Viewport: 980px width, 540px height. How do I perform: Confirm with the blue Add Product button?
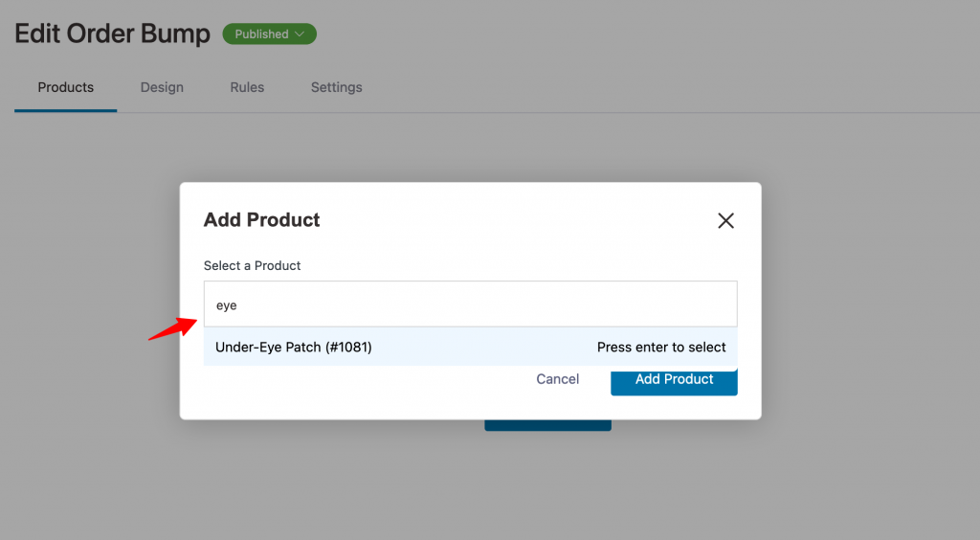(674, 380)
